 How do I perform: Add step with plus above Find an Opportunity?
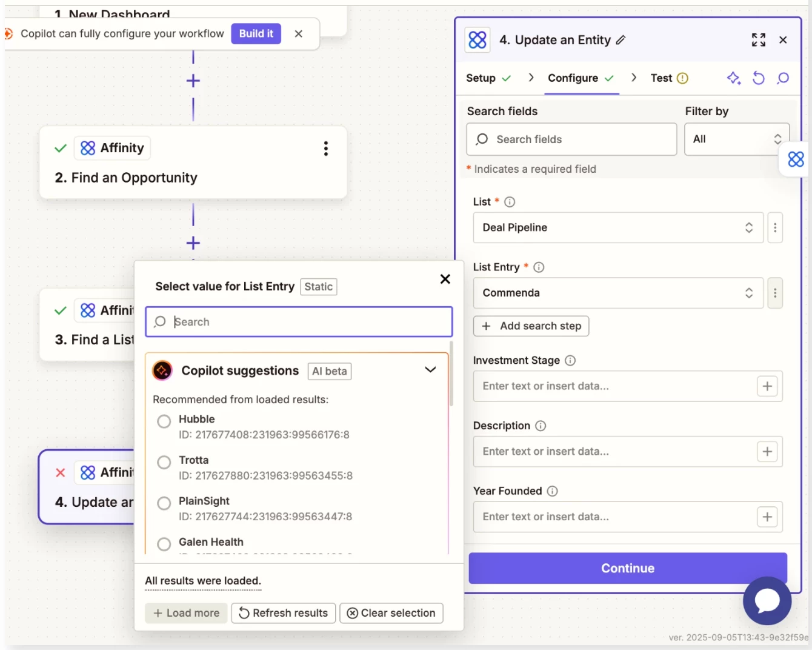click(x=193, y=81)
